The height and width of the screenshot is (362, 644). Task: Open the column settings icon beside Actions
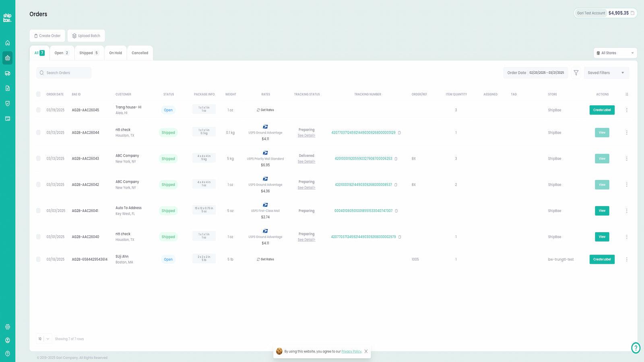[627, 95]
